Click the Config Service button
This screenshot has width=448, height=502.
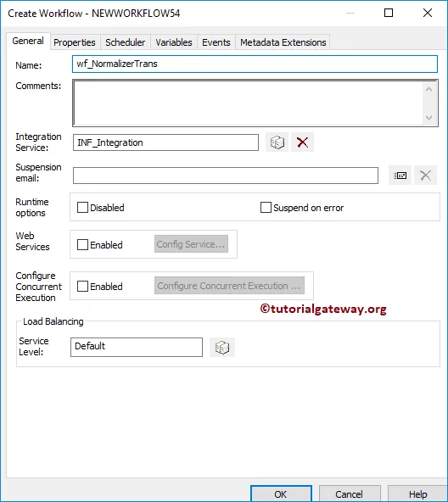click(x=191, y=244)
